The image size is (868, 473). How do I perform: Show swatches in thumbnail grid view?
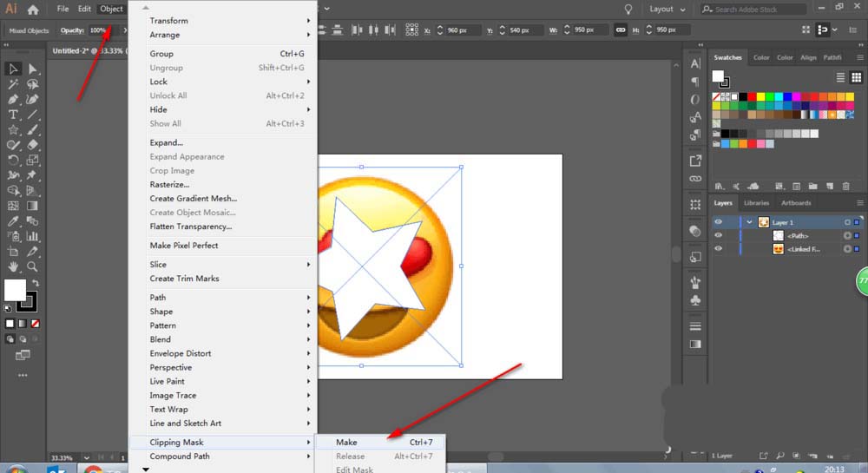[x=856, y=77]
